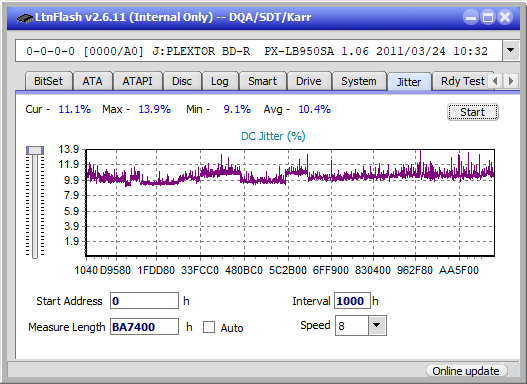This screenshot has width=527, height=384.
Task: Click the Measure Length field
Action: tap(145, 327)
